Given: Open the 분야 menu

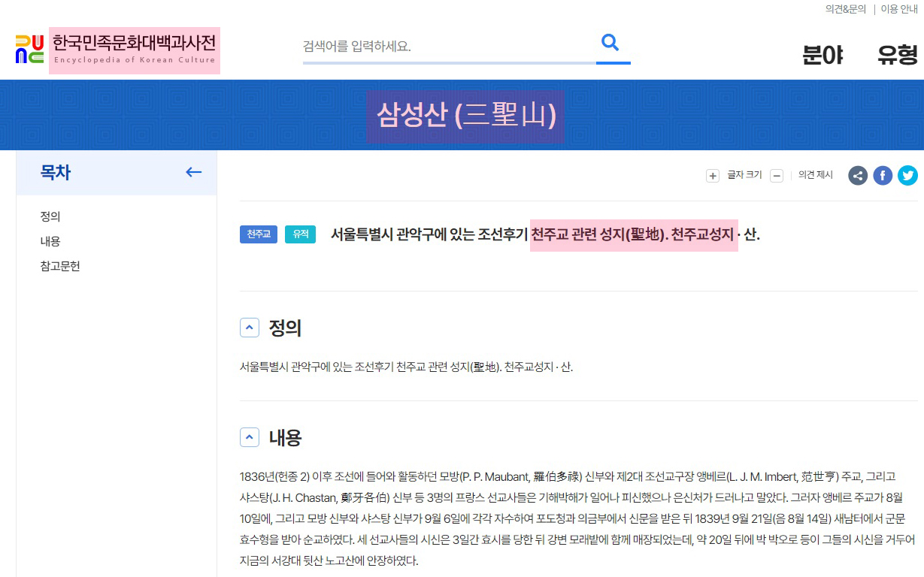Looking at the screenshot, I should [823, 56].
